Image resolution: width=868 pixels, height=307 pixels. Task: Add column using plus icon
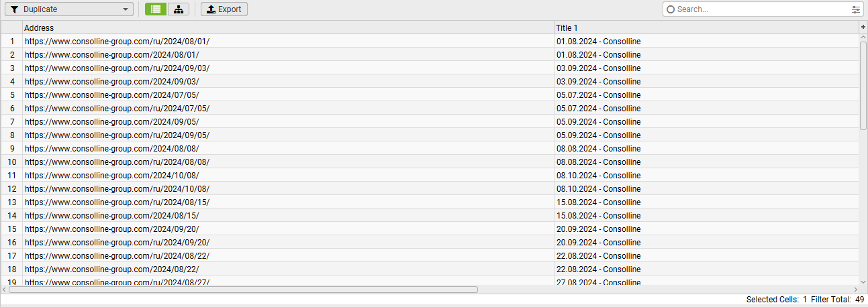pyautogui.click(x=863, y=27)
